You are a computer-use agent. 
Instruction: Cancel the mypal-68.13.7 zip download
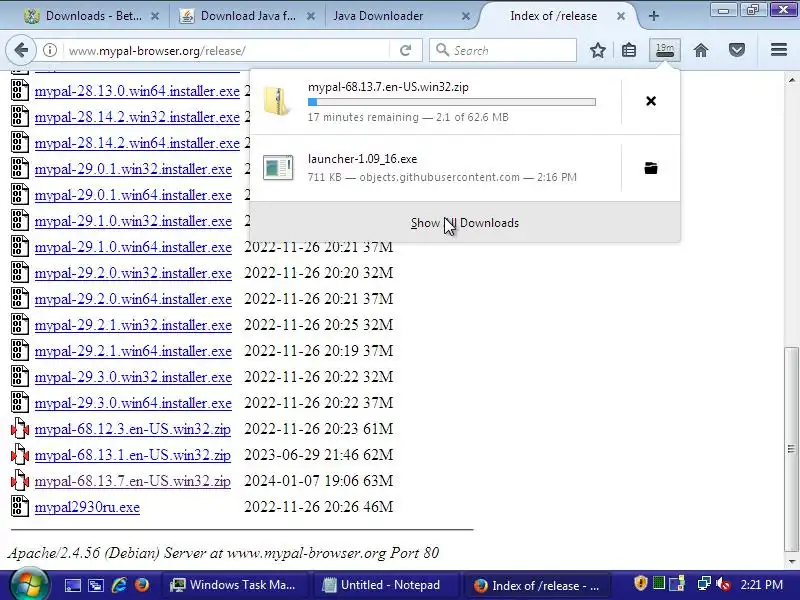[x=651, y=101]
